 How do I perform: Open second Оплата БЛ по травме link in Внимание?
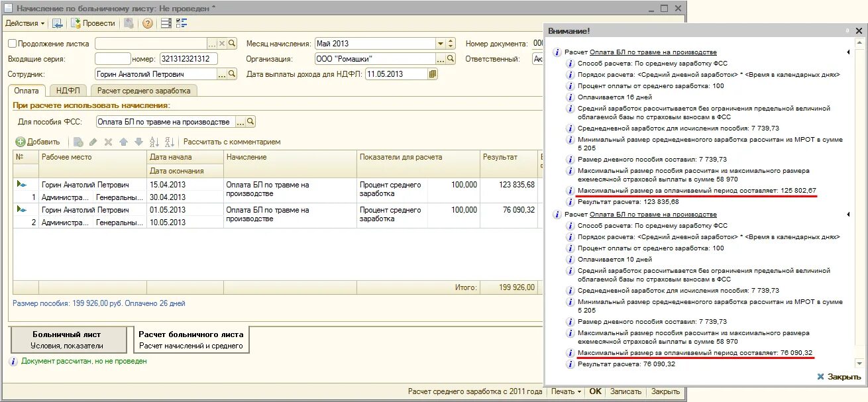pyautogui.click(x=653, y=215)
